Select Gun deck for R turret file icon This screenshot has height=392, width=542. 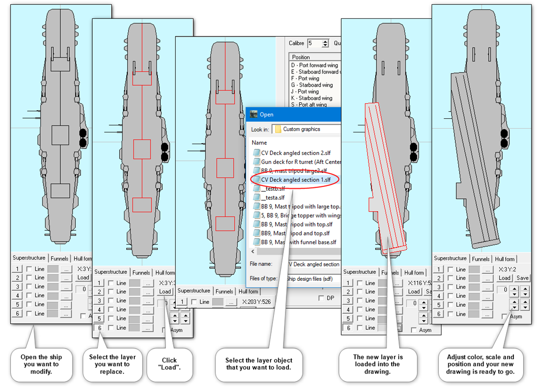(x=256, y=162)
